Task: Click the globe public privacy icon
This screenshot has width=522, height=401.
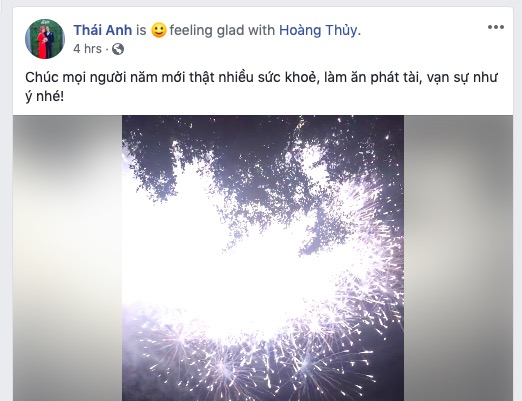Action: click(118, 49)
